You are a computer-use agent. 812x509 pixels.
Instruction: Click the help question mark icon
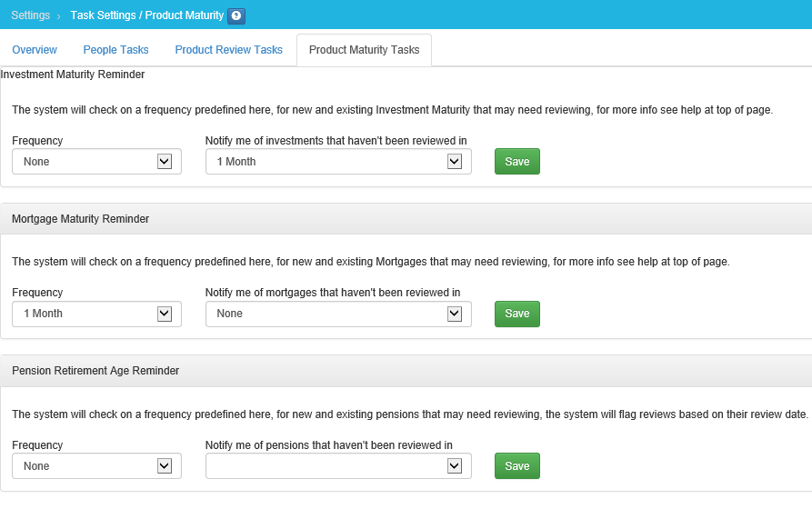[236, 15]
